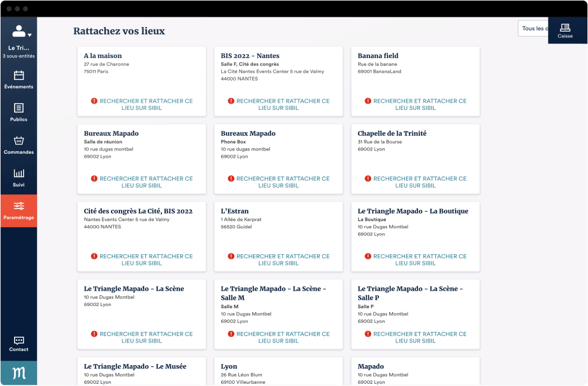
Task: Click the red alert icon on A la maison card
Action: (x=94, y=101)
